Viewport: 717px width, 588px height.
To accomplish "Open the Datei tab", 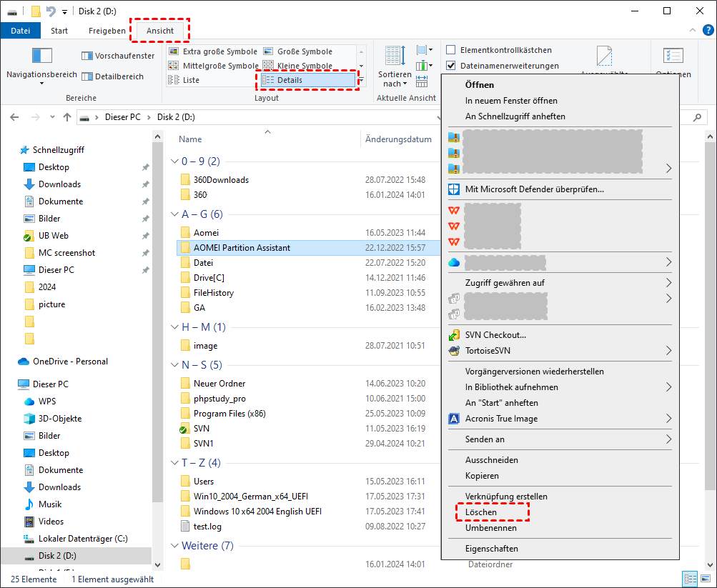I will (21, 31).
